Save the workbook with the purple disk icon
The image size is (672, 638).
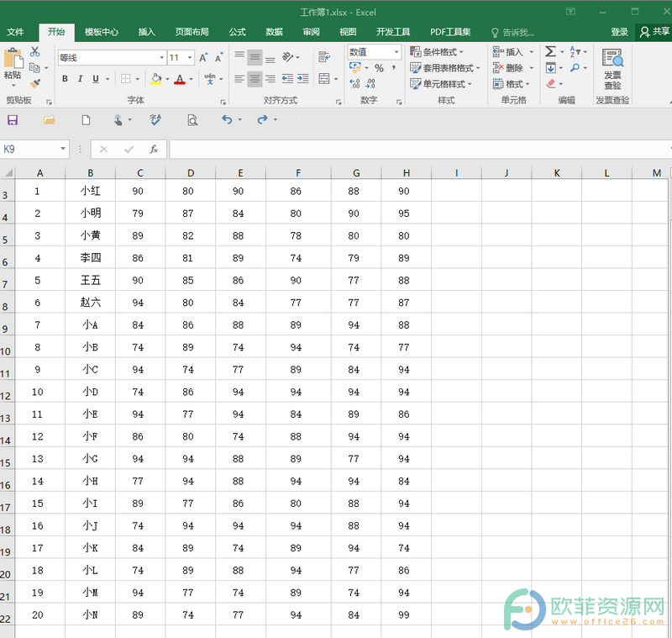click(13, 120)
